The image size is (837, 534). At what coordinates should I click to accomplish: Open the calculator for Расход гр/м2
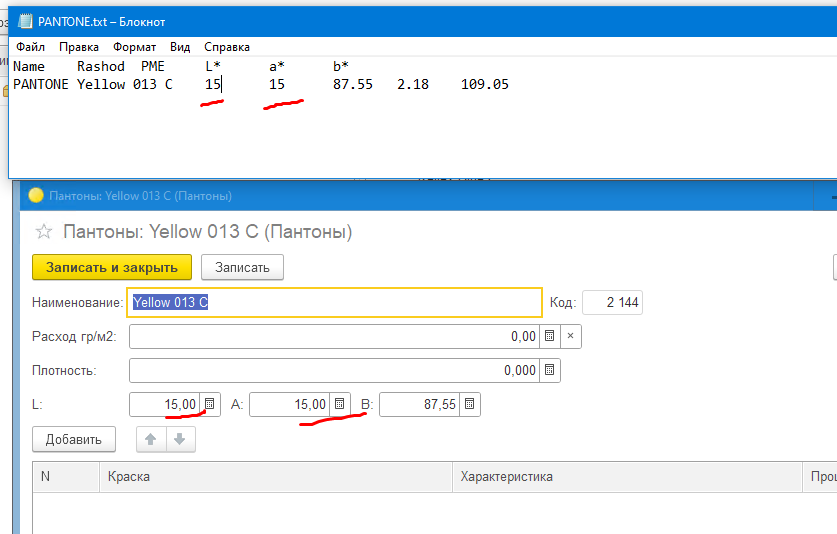(x=549, y=336)
